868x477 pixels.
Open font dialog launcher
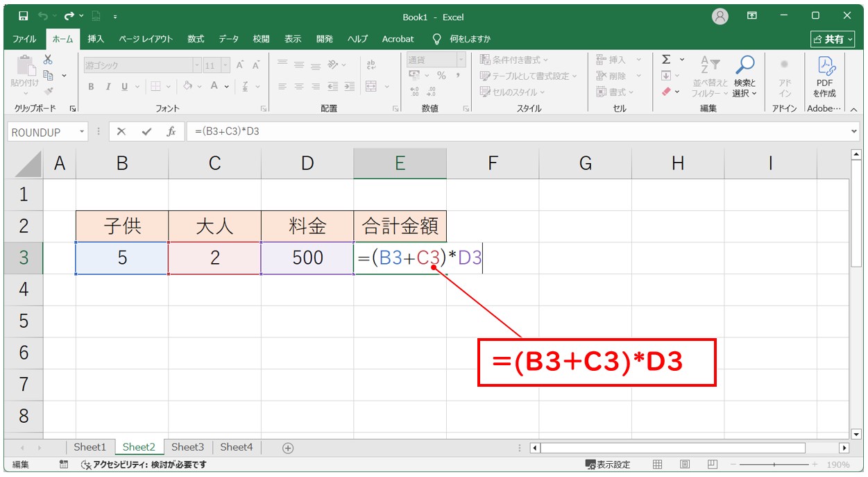tap(264, 109)
